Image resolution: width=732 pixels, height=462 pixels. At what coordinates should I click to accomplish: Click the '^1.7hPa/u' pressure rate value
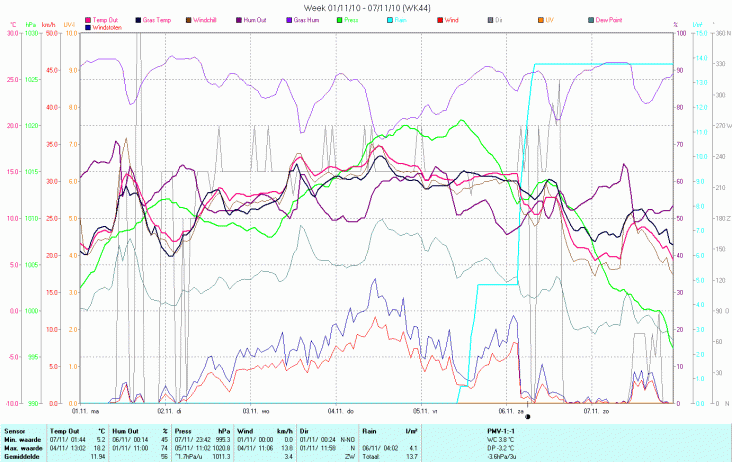tap(189, 456)
